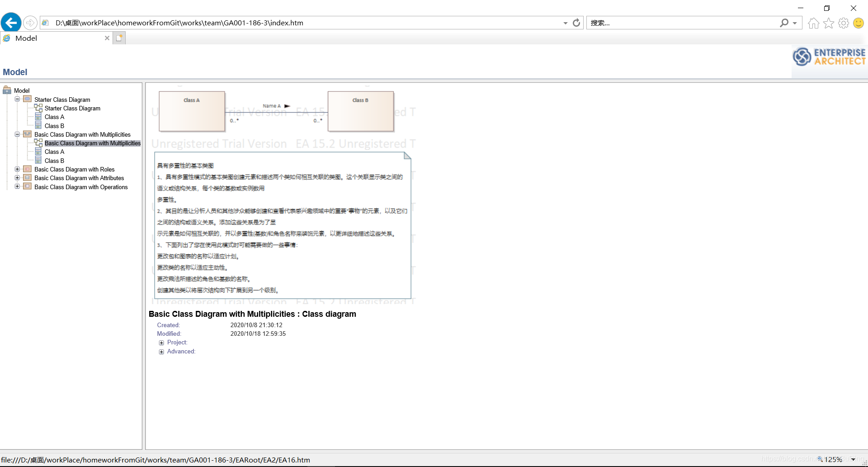Viewport: 868px width, 467px height.
Task: Open a new tab button
Action: [119, 38]
